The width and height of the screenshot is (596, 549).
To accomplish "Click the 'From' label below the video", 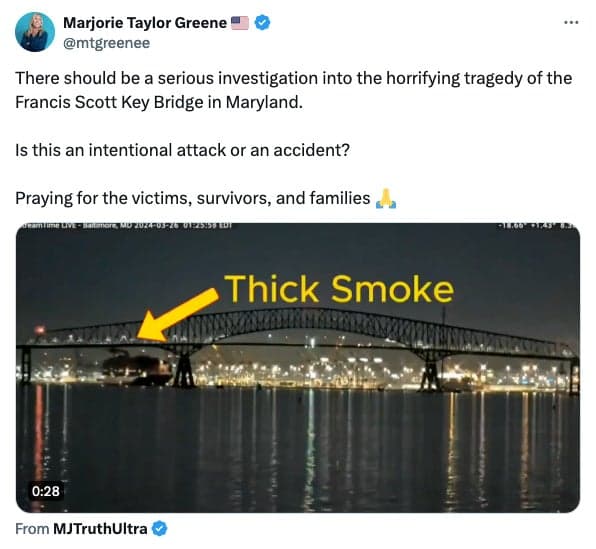I will [x=32, y=528].
